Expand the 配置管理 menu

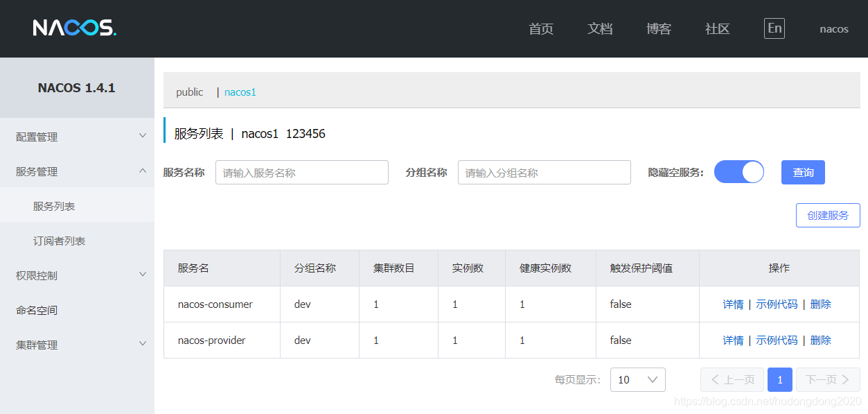click(x=77, y=137)
